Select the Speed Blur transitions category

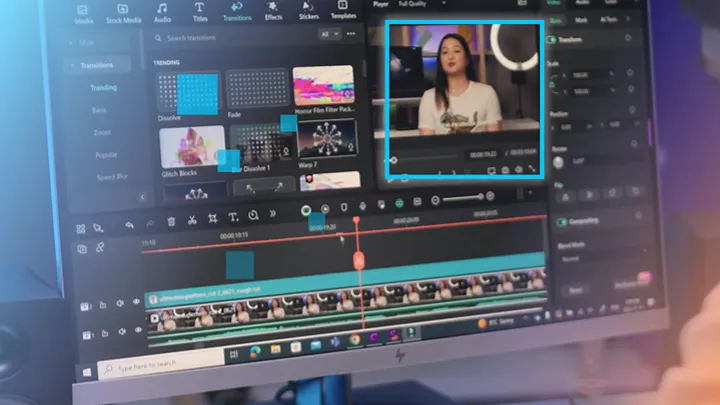click(112, 177)
